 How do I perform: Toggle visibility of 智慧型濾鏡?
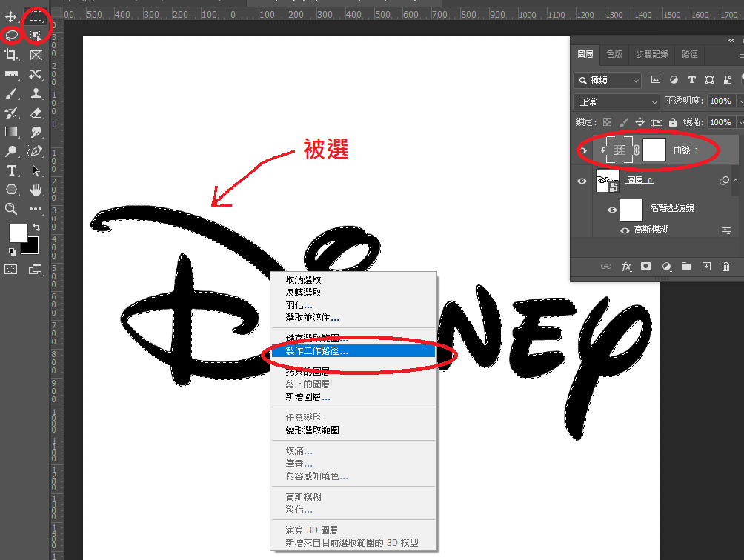coord(612,210)
